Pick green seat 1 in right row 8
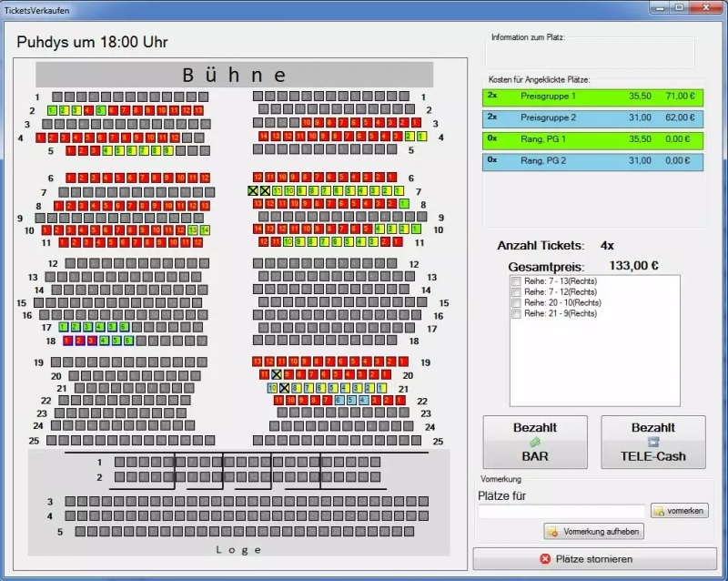 tap(404, 204)
